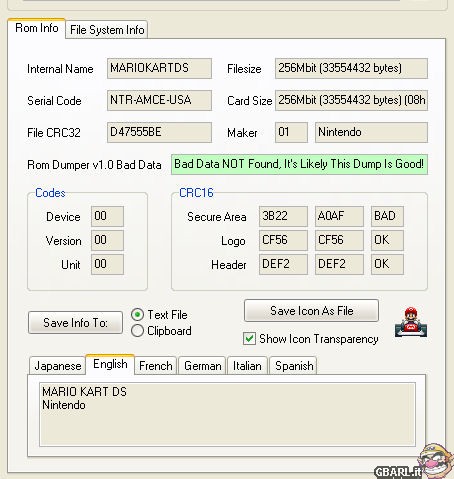Select the English title tab
Image resolution: width=454 pixels, height=479 pixels.
coord(110,364)
